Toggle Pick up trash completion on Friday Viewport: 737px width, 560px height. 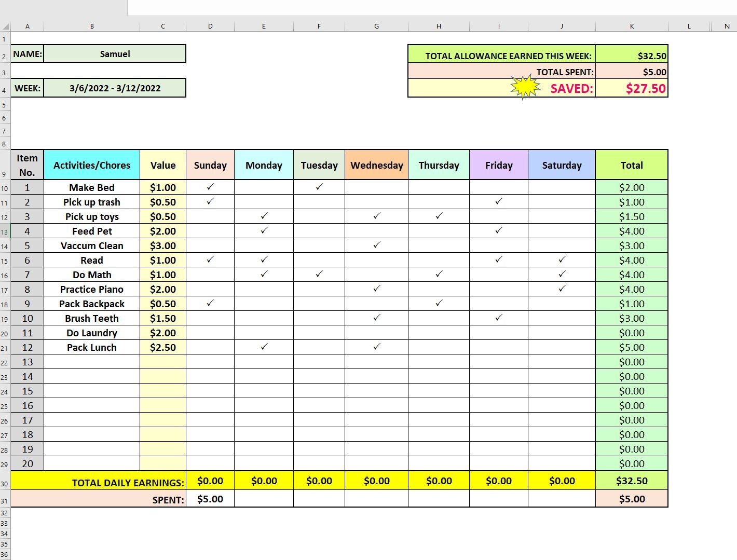coord(499,202)
